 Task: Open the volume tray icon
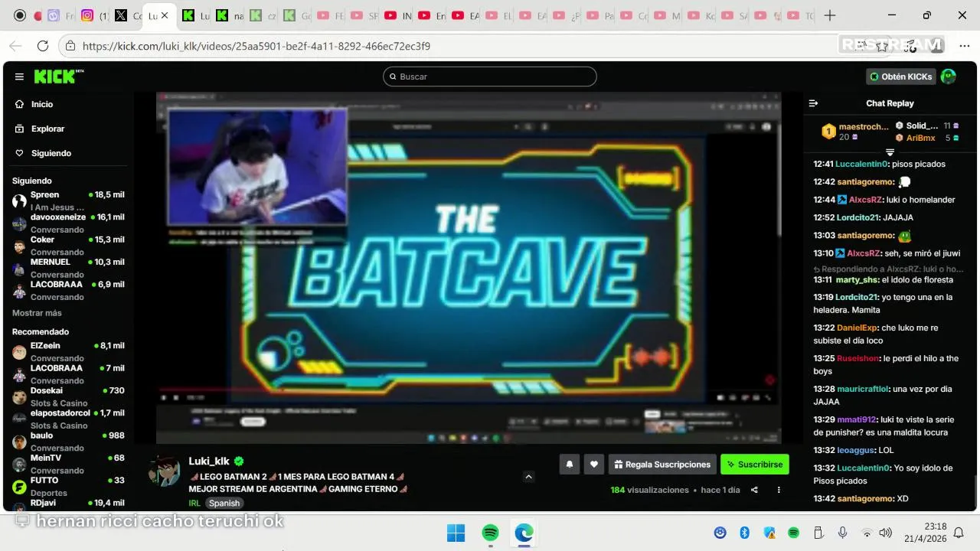(886, 533)
